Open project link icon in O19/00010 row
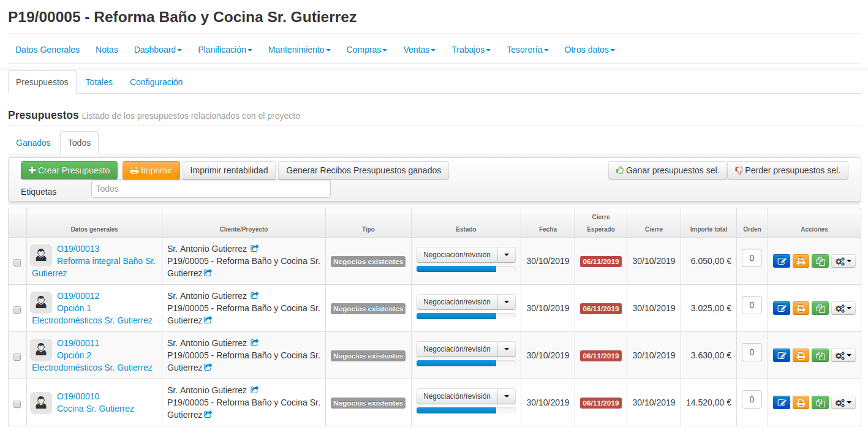The image size is (868, 430). tap(208, 415)
